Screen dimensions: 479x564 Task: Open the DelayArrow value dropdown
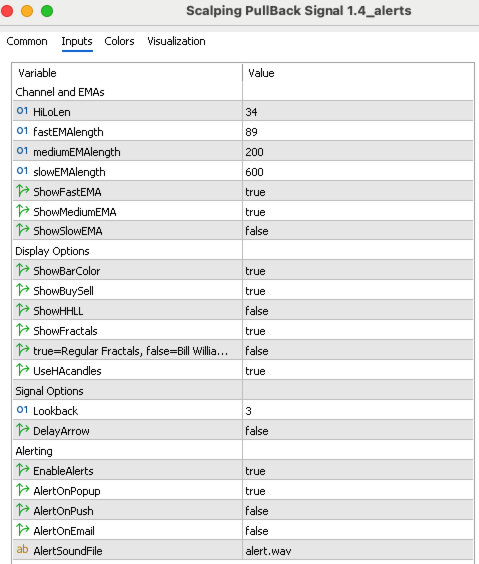click(x=358, y=431)
